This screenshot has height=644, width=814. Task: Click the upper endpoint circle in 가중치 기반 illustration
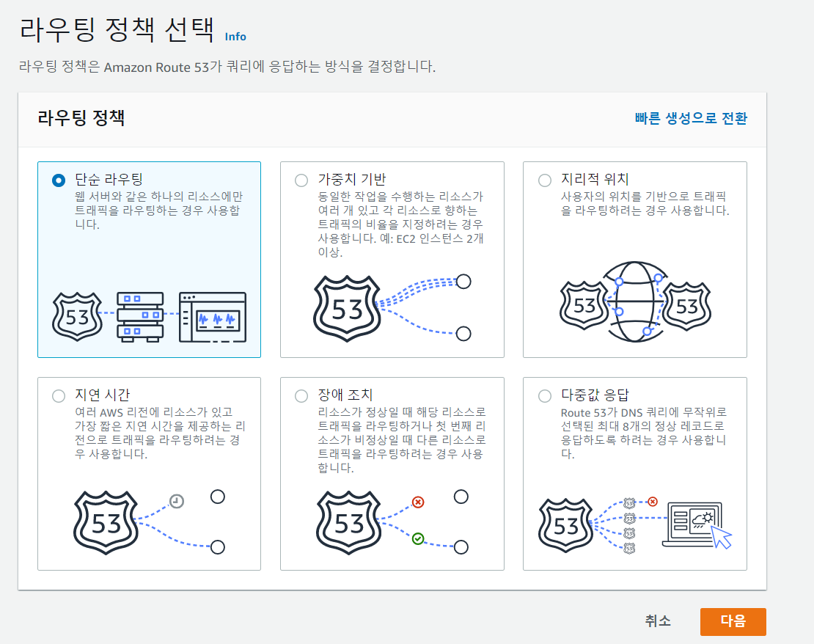pyautogui.click(x=463, y=282)
